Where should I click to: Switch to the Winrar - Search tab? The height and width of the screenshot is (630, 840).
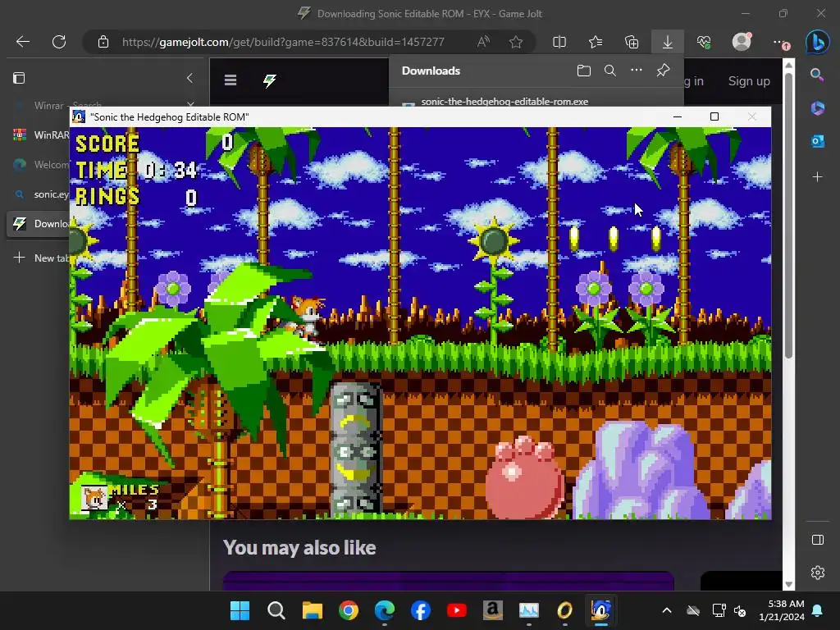tap(67, 104)
